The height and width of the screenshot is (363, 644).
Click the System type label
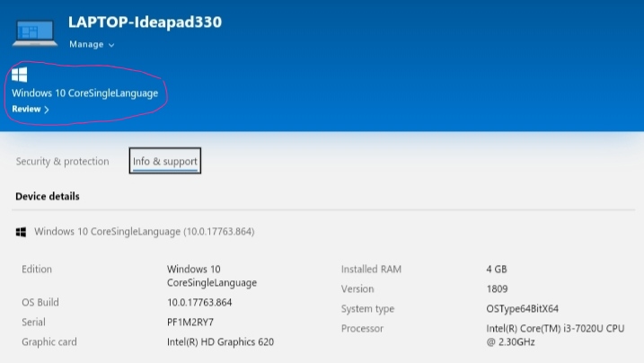pos(367,309)
